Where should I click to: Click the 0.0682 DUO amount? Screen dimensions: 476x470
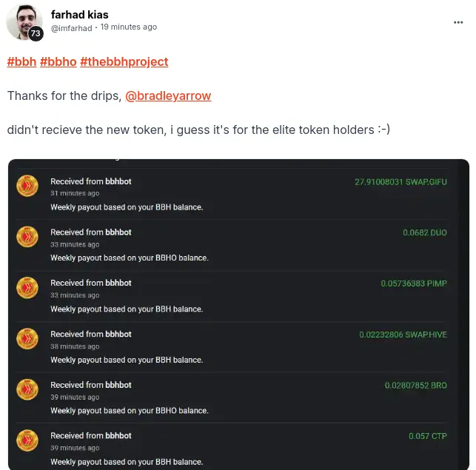click(x=425, y=232)
